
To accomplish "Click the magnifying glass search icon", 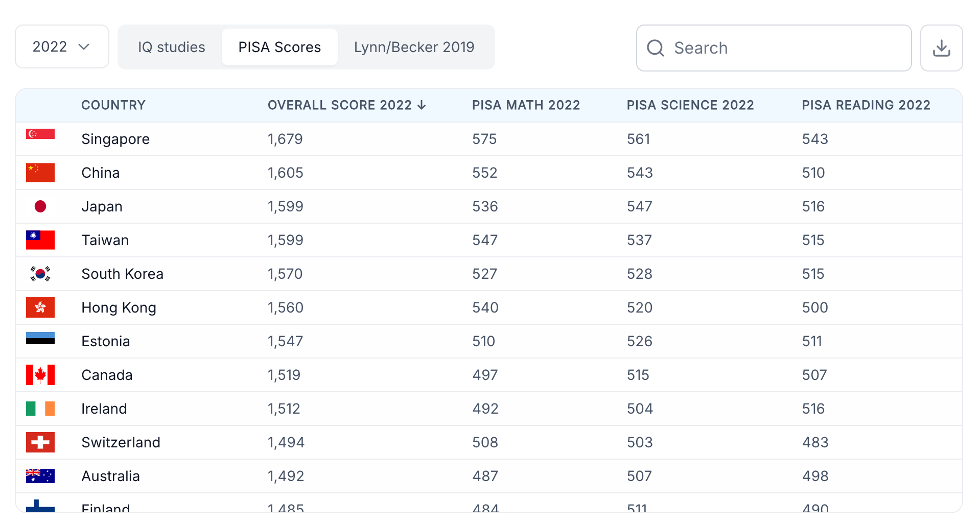I will pos(656,48).
